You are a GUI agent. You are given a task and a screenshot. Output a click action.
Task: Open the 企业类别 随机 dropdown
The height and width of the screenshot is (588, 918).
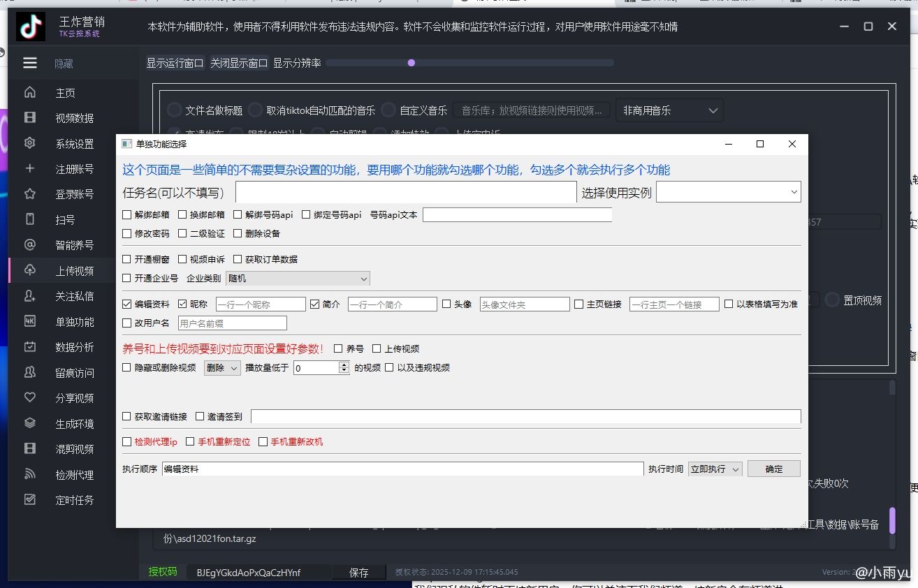tap(298, 279)
